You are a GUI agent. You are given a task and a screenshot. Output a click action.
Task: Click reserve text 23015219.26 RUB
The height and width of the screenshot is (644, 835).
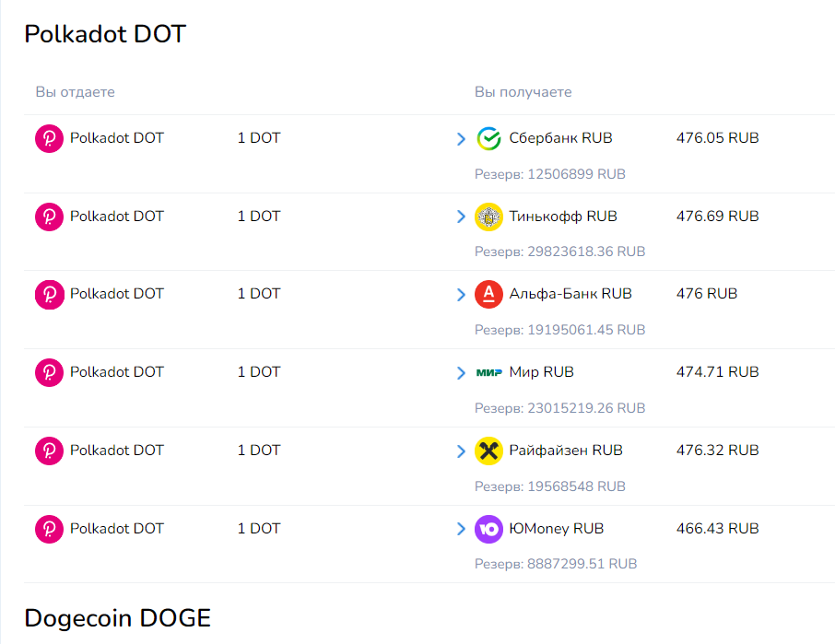(559, 408)
